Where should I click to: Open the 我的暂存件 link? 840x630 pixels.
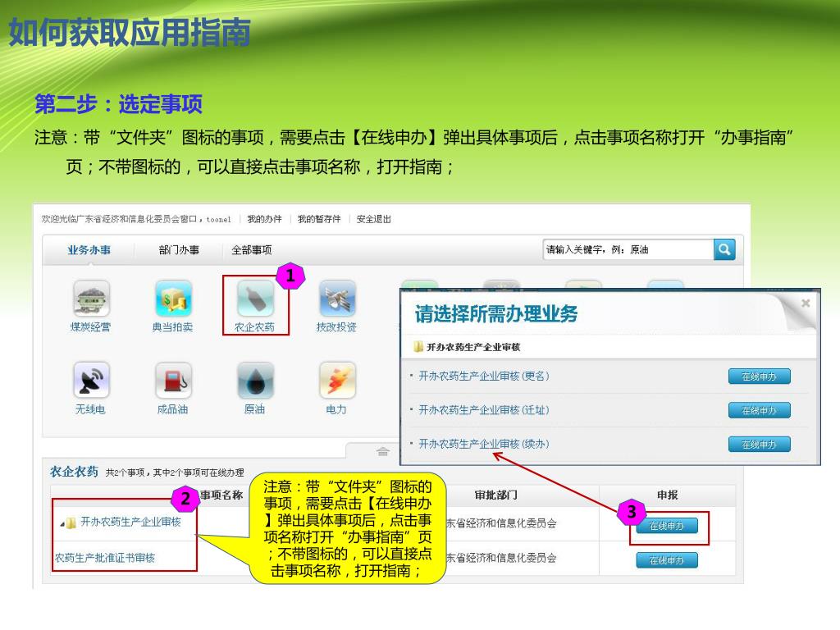pos(319,219)
